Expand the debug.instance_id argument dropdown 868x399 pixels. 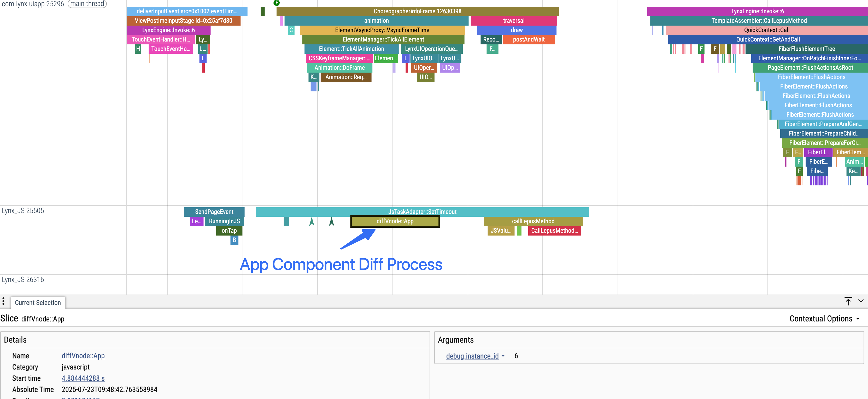point(475,356)
